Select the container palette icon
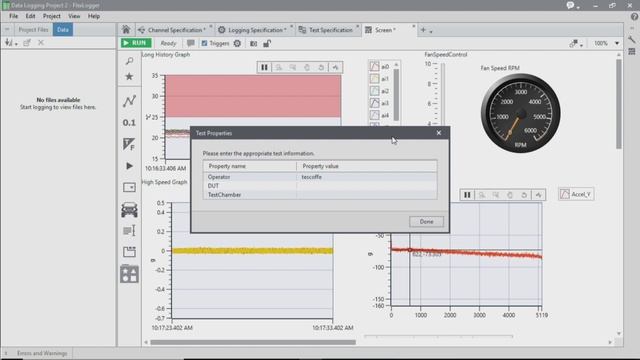 point(129,252)
